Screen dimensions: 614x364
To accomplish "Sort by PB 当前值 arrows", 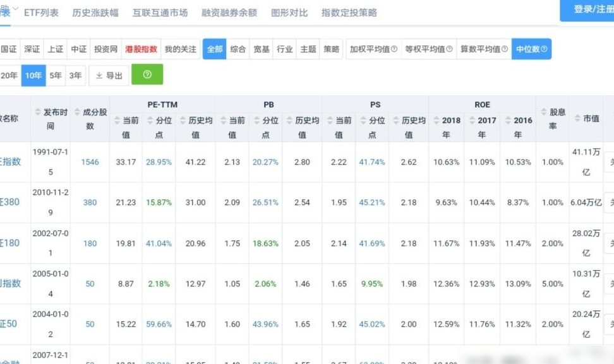I will (224, 120).
